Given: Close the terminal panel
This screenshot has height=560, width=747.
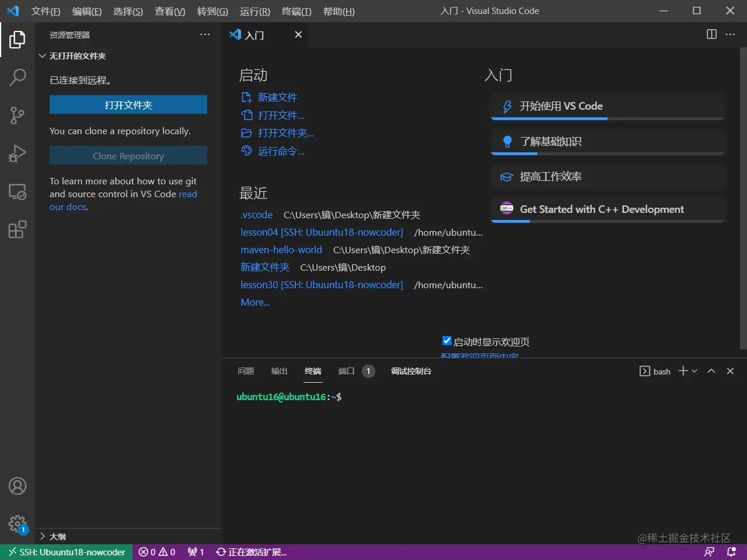Looking at the screenshot, I should tap(730, 371).
